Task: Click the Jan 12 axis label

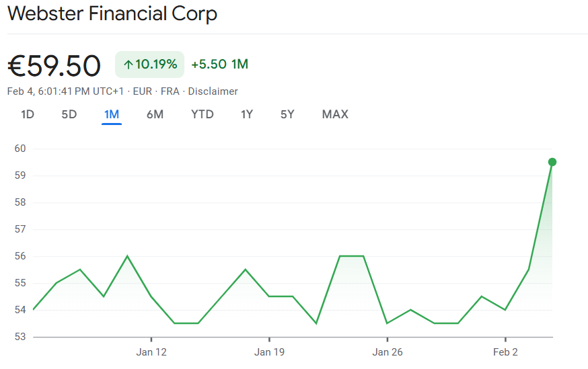Action: click(x=151, y=352)
